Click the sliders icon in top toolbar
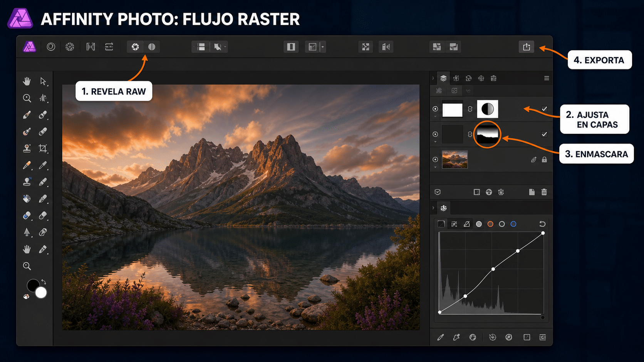The image size is (644, 362). pos(109,47)
